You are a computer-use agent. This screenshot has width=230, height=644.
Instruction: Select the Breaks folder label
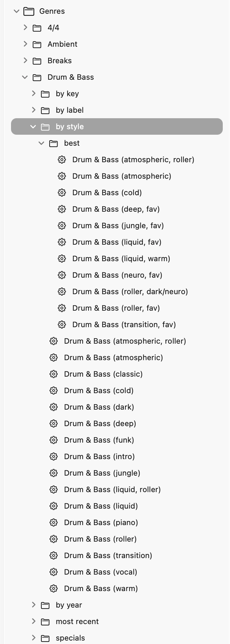[x=60, y=60]
